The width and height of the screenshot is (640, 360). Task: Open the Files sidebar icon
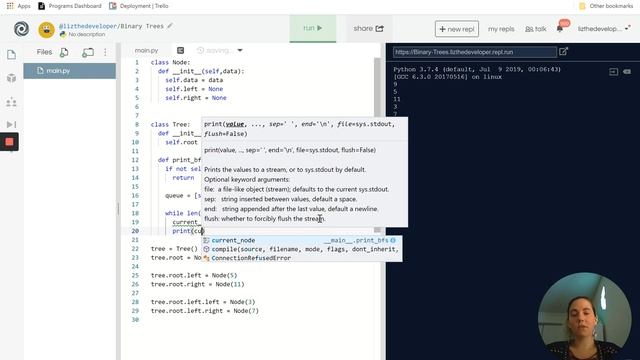click(11, 54)
